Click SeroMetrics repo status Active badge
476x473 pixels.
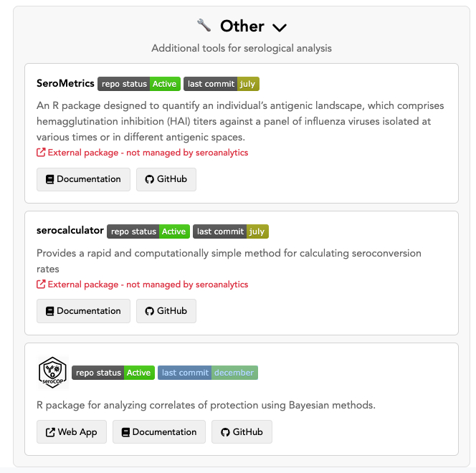tap(138, 84)
